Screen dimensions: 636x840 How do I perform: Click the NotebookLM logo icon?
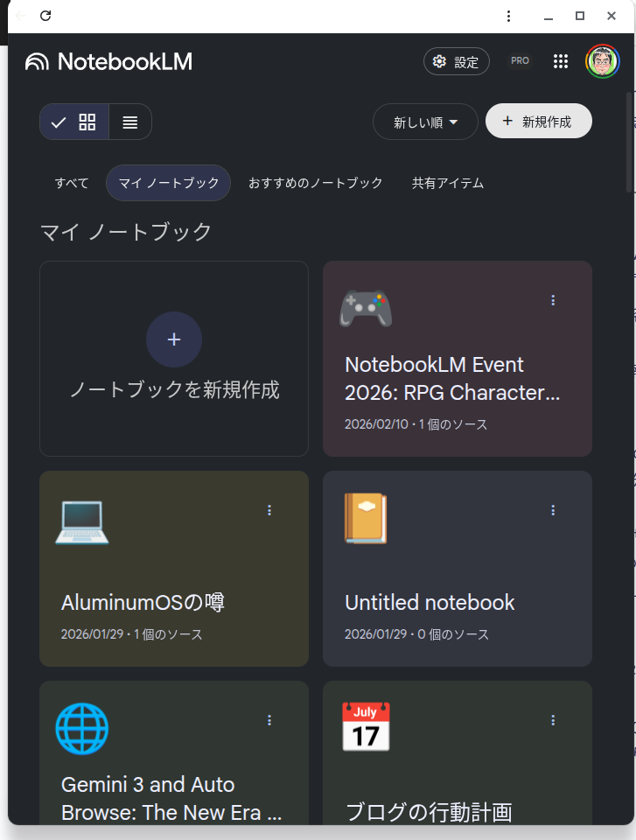click(38, 61)
